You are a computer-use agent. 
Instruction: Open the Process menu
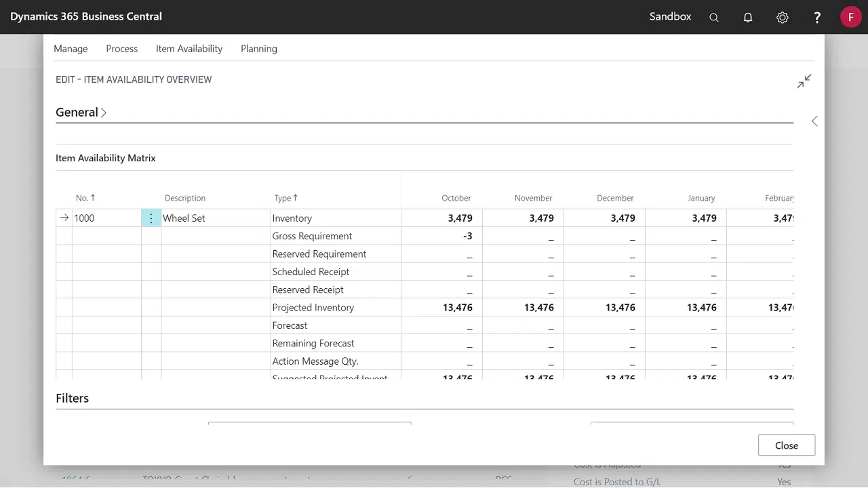(121, 49)
